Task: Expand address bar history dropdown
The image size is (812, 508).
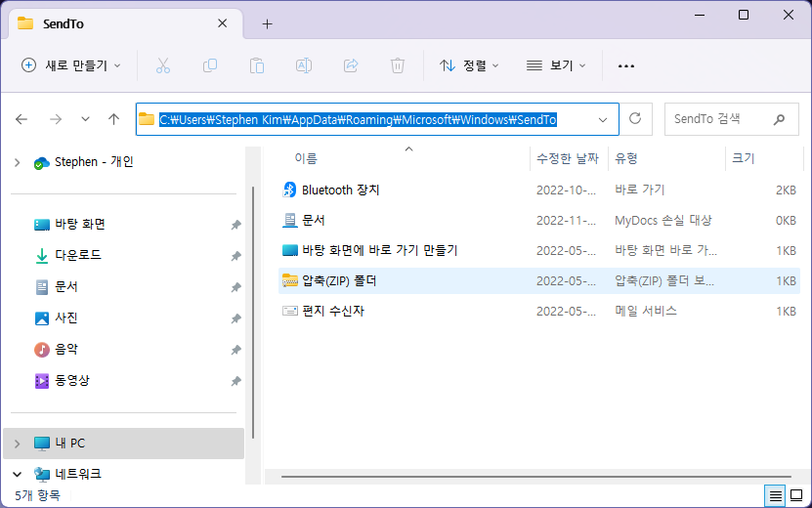Action: click(602, 119)
